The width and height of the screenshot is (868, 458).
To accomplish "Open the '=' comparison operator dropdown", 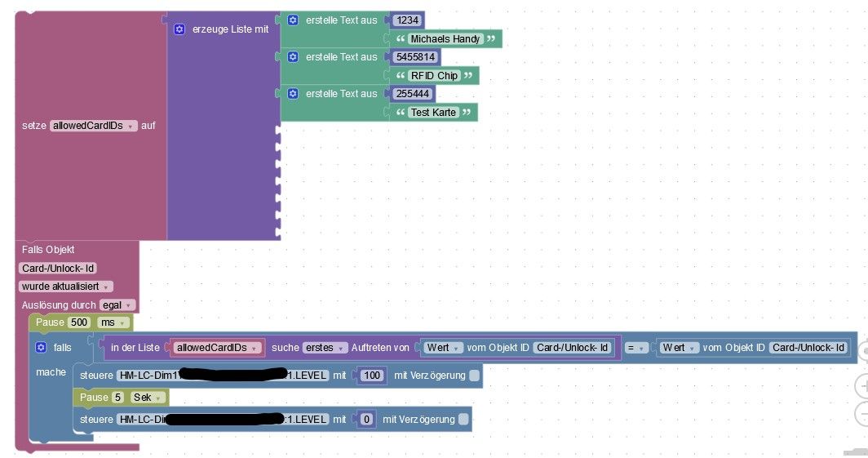I will click(635, 348).
